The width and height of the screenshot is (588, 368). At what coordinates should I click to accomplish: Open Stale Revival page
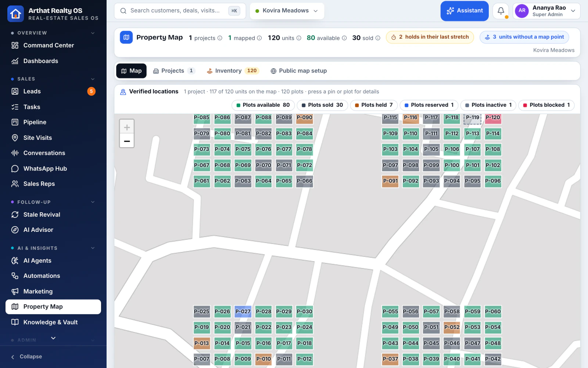(x=53, y=215)
